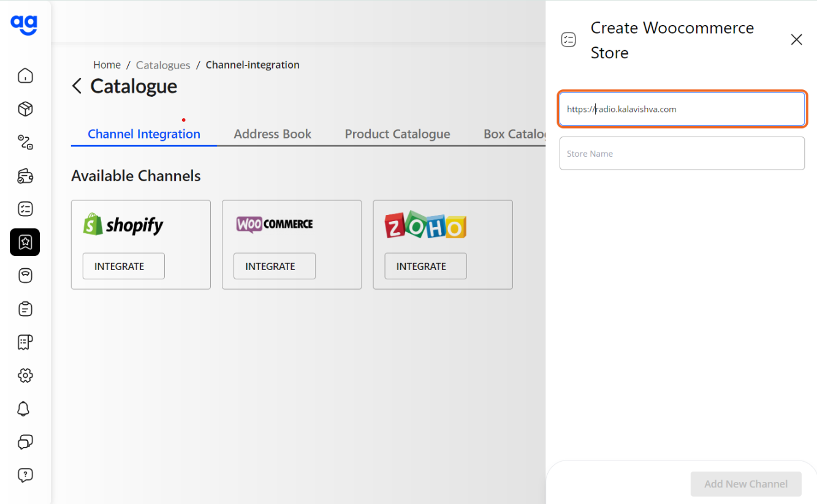Open the Home icon in sidebar

(x=25, y=75)
